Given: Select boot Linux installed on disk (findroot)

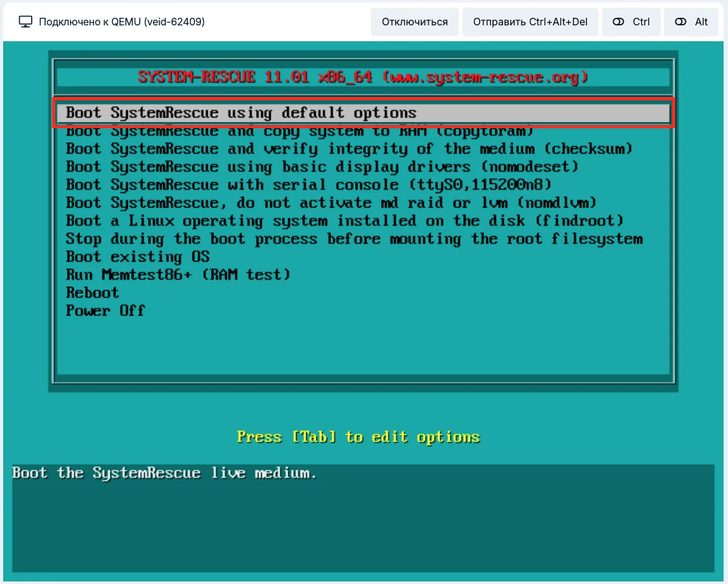Looking at the screenshot, I should coord(345,221).
